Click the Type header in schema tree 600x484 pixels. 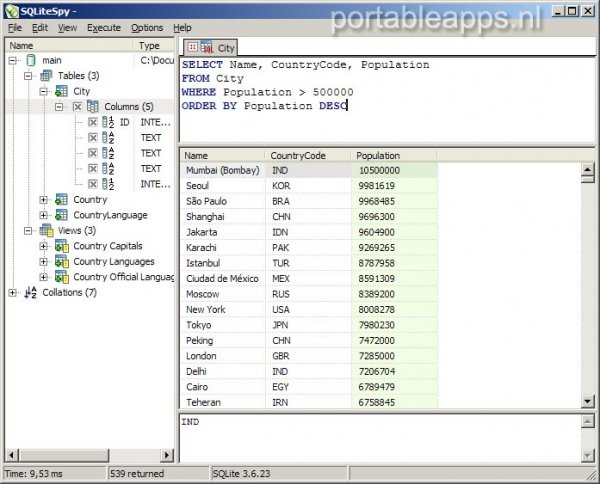point(154,46)
